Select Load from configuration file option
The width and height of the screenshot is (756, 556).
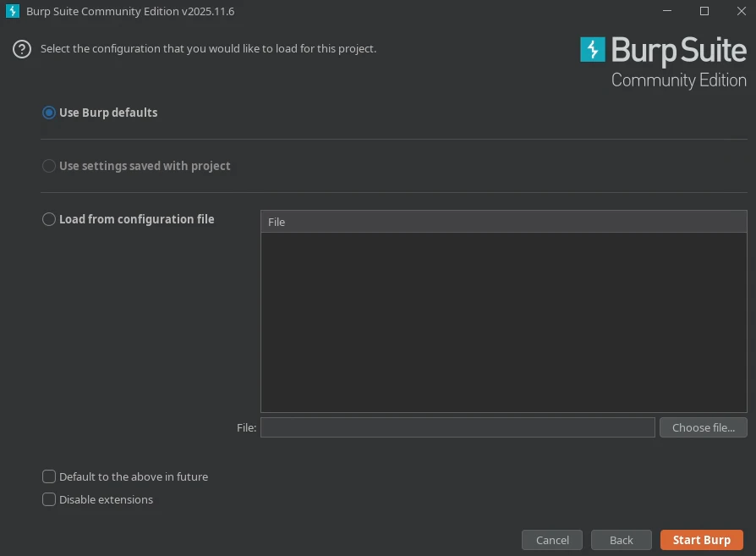(49, 219)
